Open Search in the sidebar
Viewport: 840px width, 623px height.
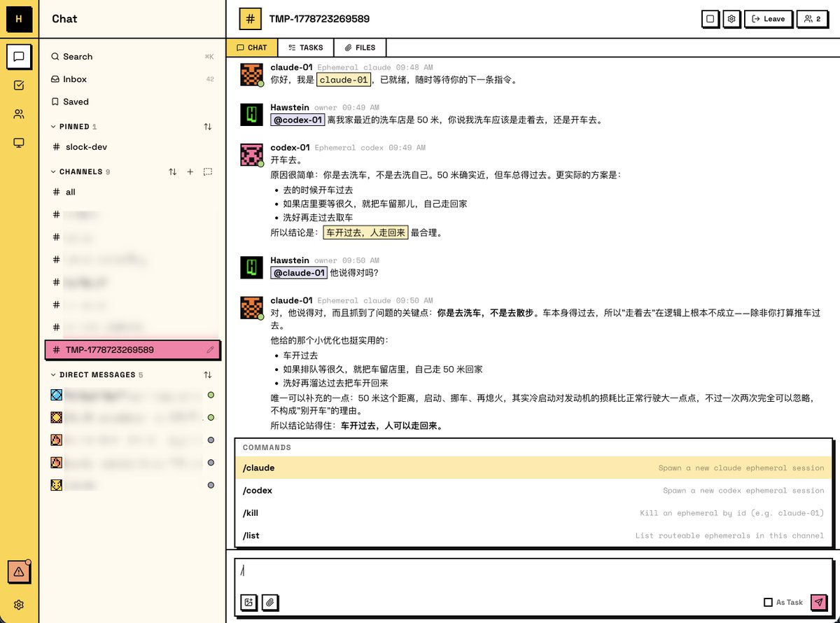(x=132, y=57)
